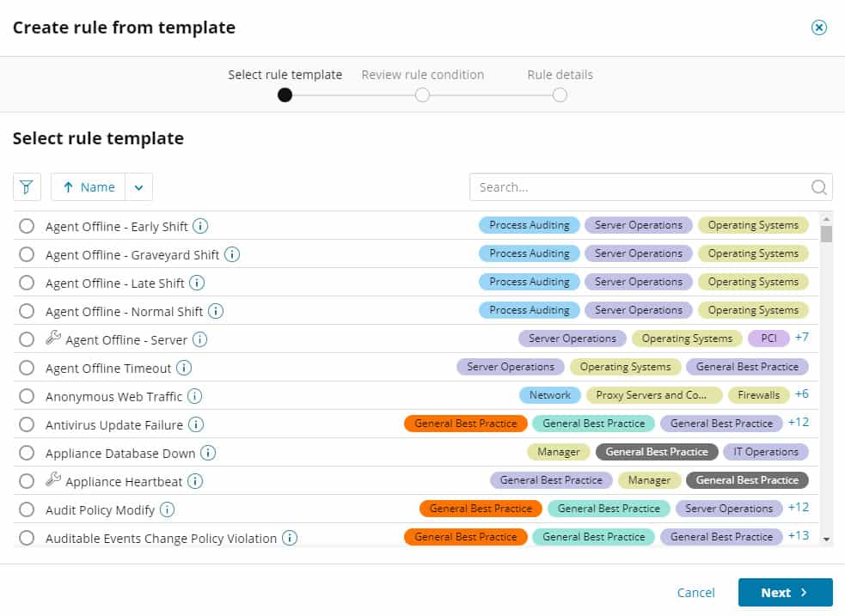View info for Auditable Events Change Policy Violation

(290, 538)
